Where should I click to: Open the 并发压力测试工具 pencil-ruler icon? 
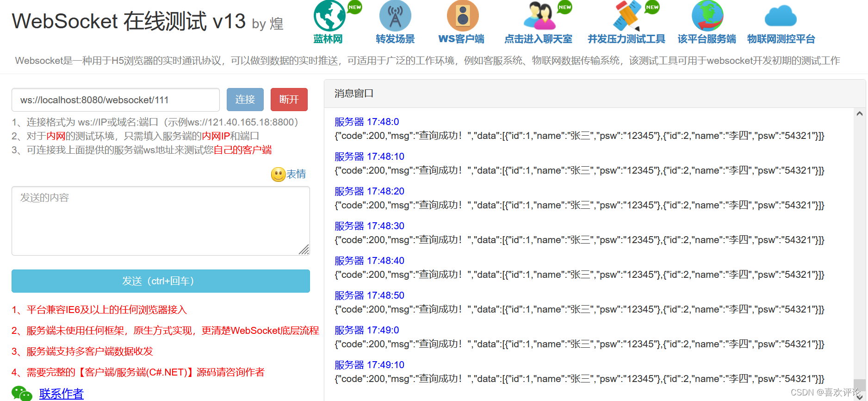627,15
